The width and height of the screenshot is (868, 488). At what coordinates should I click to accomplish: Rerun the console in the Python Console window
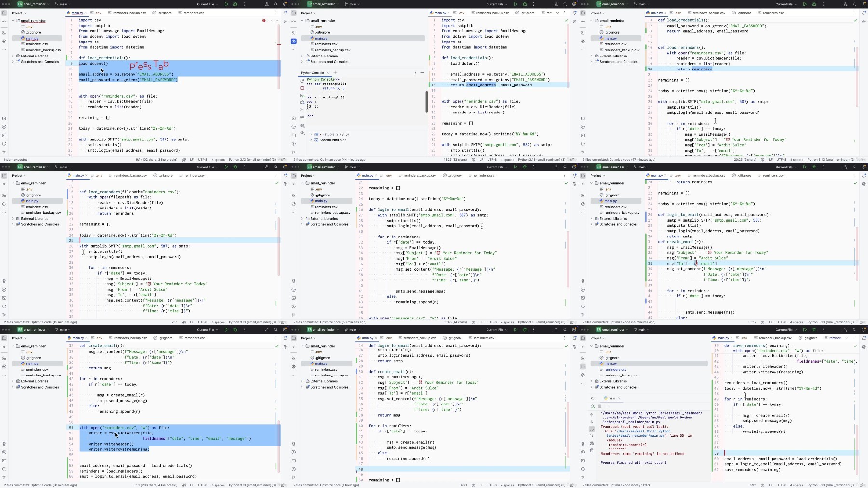(302, 81)
